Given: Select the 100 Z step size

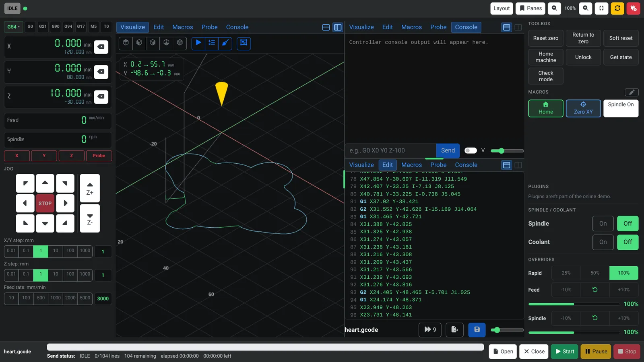Looking at the screenshot, I should (70, 274).
